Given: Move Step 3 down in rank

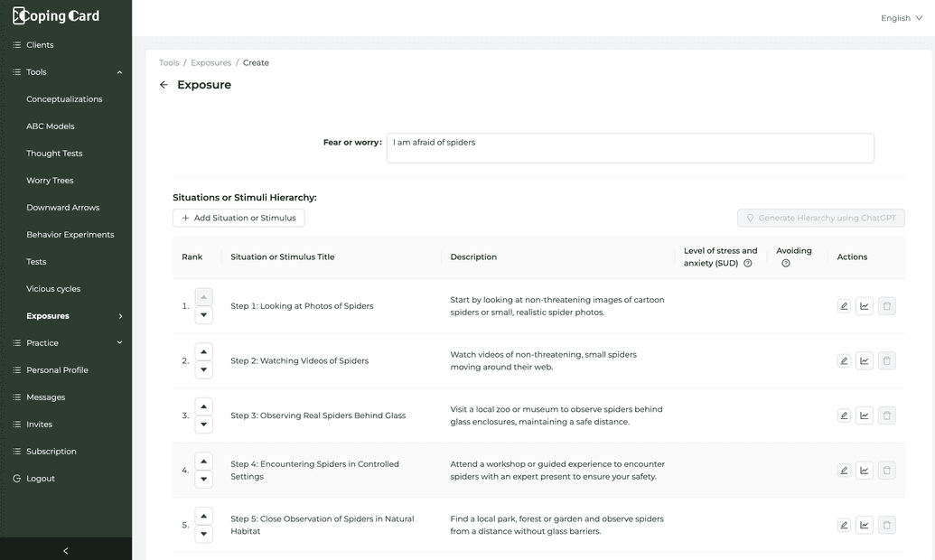Looking at the screenshot, I should pyautogui.click(x=204, y=425).
